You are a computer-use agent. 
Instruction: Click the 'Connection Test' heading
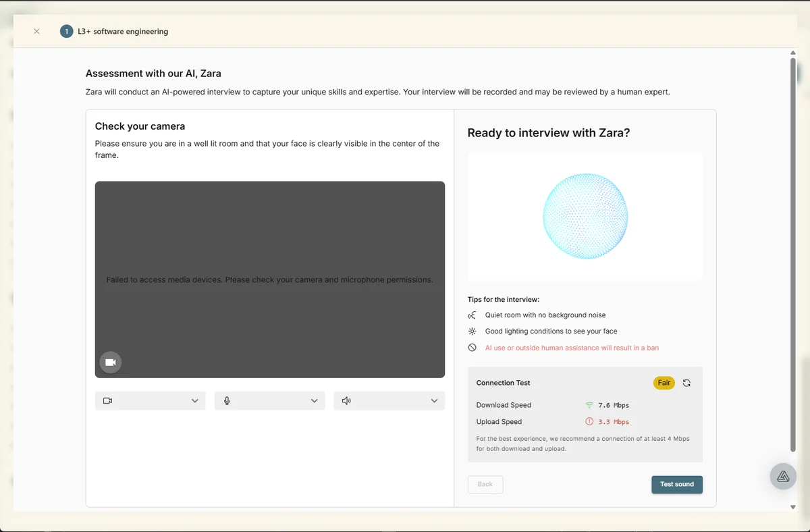503,383
